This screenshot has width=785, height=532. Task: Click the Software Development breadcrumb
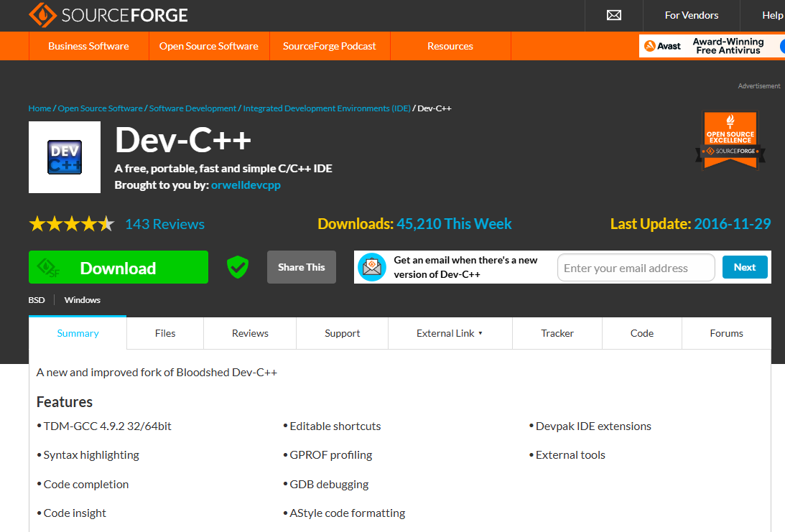click(x=192, y=108)
